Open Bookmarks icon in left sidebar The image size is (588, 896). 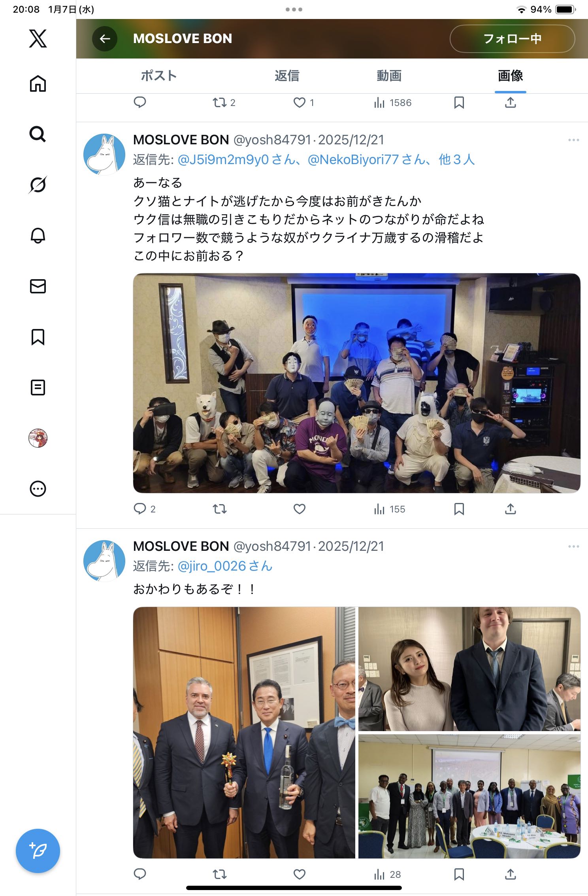[x=38, y=337]
